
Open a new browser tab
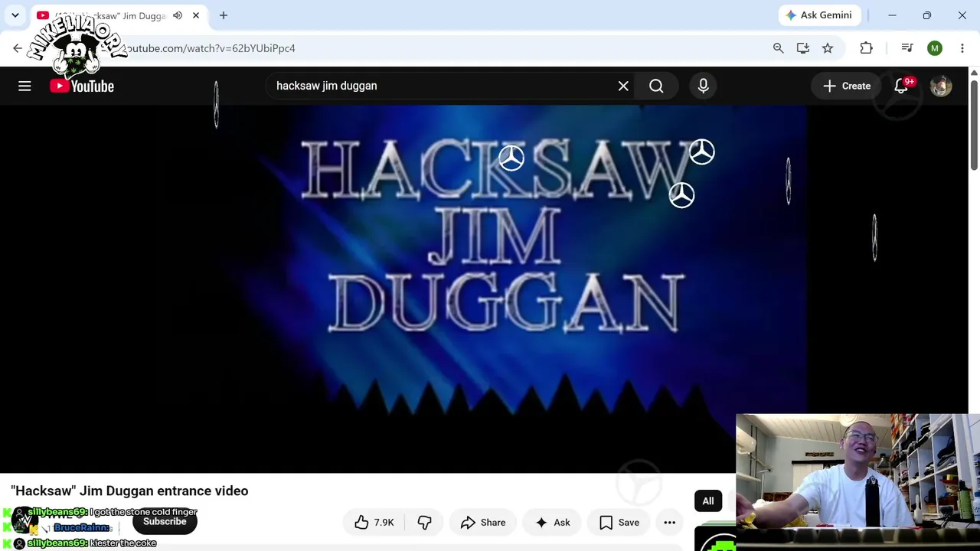click(x=224, y=15)
